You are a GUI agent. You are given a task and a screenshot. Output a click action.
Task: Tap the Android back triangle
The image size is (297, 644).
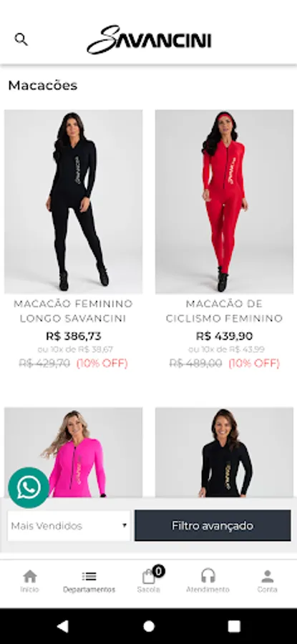[63, 626]
